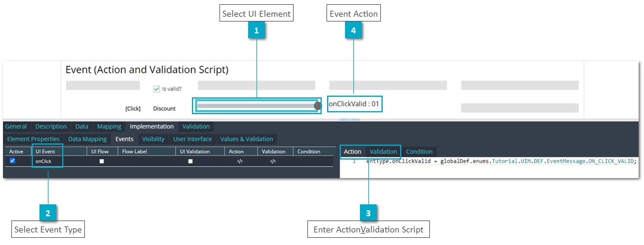This screenshot has height=245, width=644.
Task: Switch to Element Properties sub-tab
Action: (x=33, y=139)
